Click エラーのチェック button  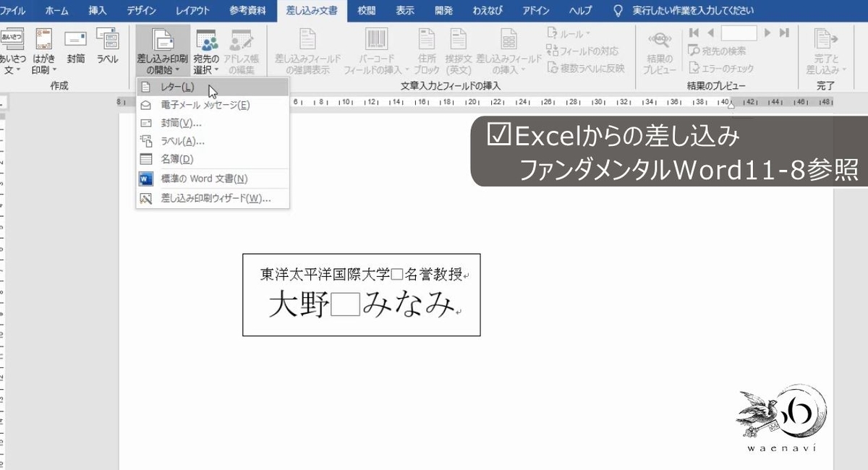click(x=721, y=68)
